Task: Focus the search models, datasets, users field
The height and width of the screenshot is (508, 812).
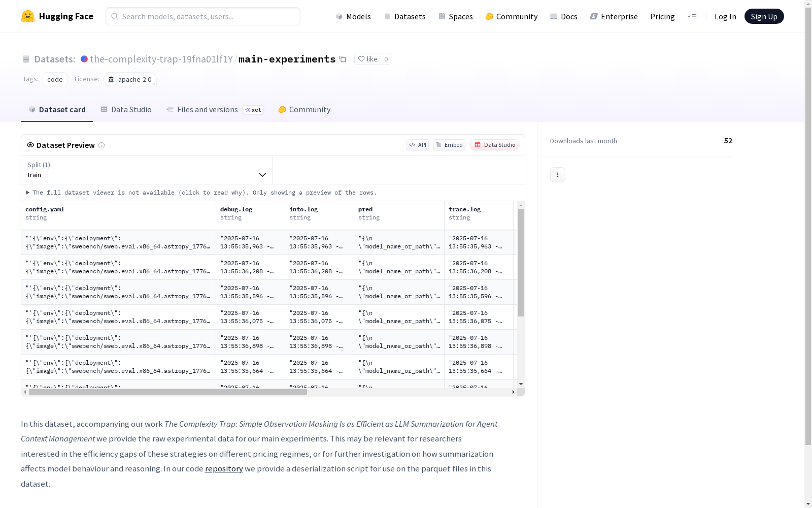Action: tap(203, 16)
